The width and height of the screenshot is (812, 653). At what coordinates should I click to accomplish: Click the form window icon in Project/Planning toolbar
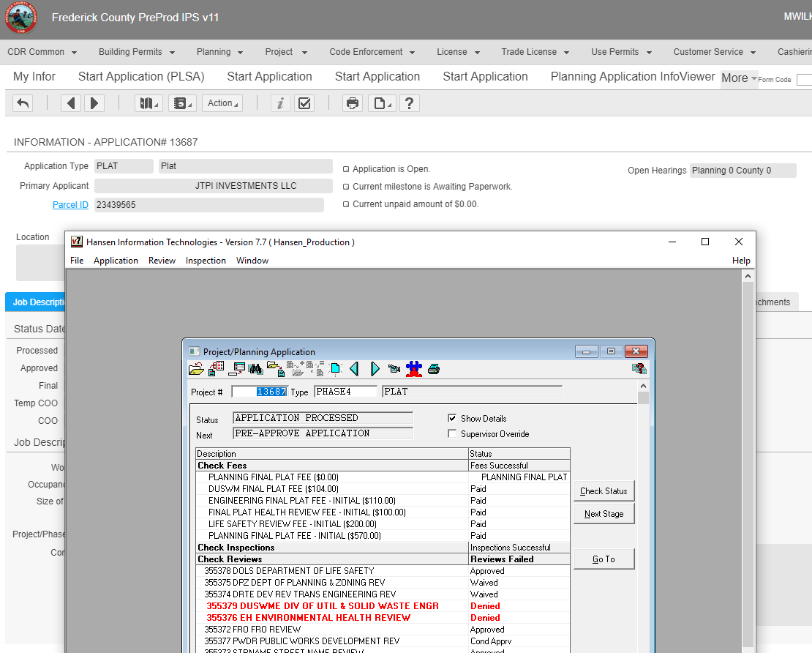(x=237, y=369)
